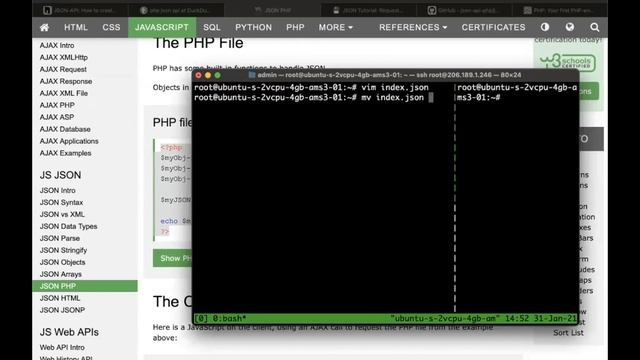
Task: Open AJAX PHP sidebar link
Action: tap(57, 105)
